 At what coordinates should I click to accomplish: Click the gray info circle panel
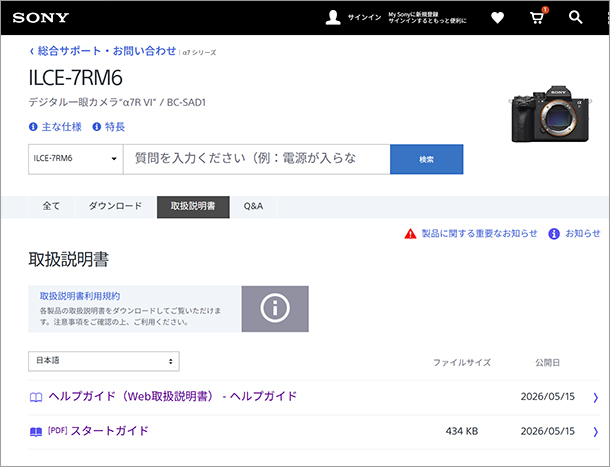275,309
